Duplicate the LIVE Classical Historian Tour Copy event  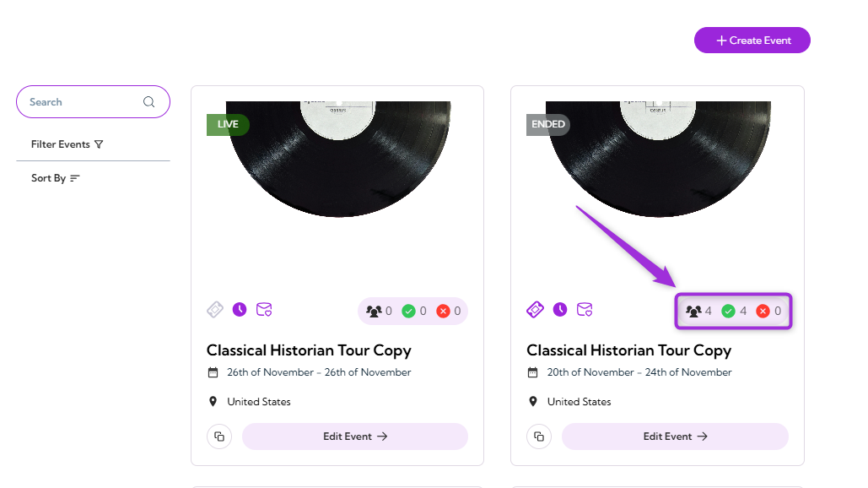pos(219,436)
